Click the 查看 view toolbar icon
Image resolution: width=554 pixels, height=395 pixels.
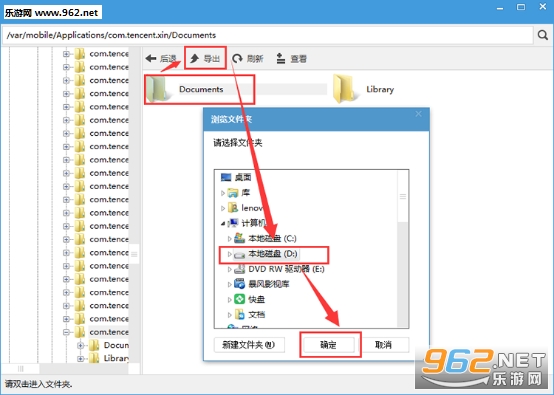281,58
